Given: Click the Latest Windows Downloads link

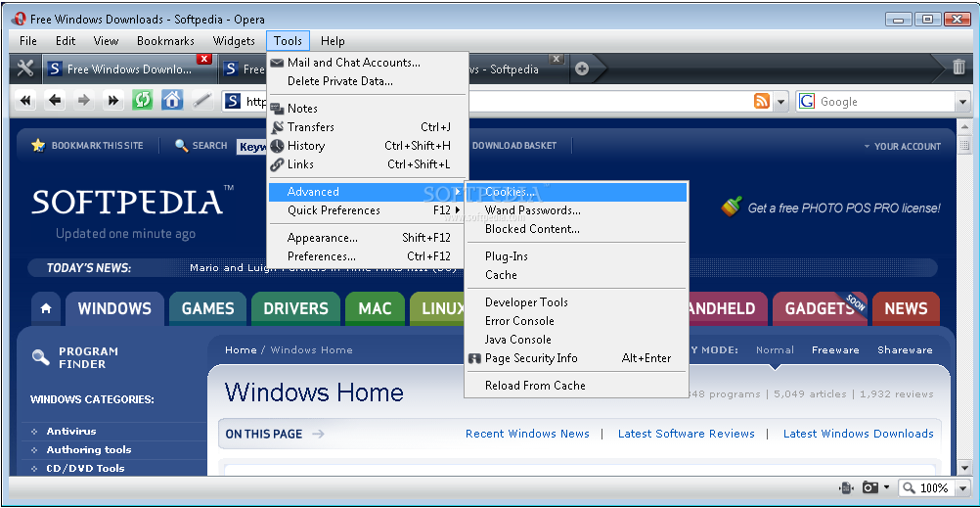Looking at the screenshot, I should pos(858,434).
